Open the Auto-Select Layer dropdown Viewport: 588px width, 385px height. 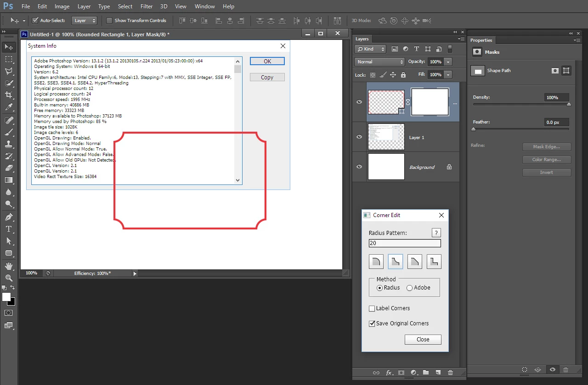point(85,21)
